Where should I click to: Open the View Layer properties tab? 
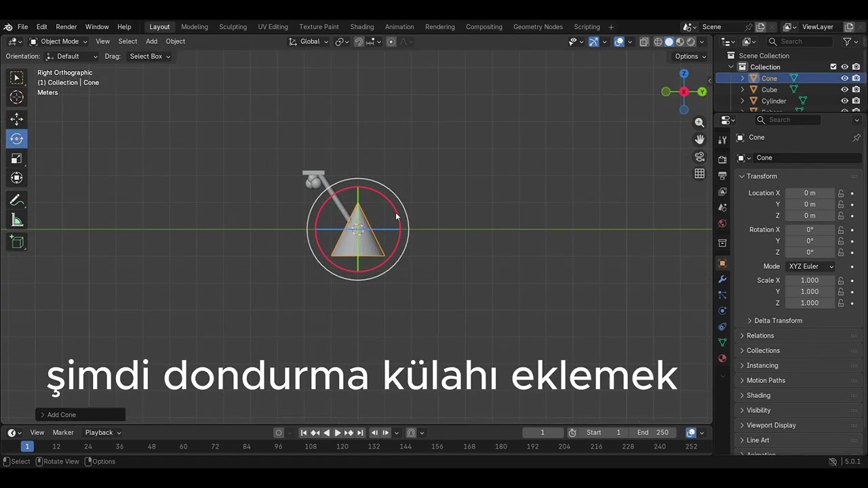(x=722, y=192)
